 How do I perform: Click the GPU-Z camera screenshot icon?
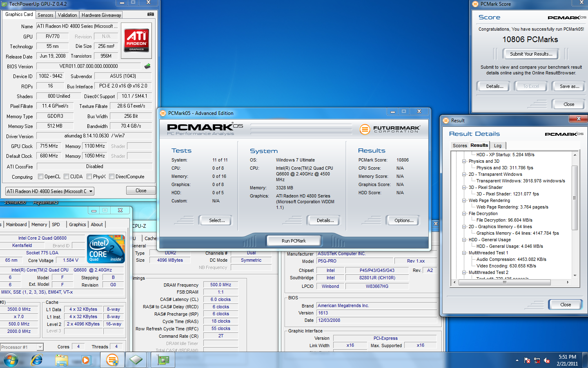pos(151,14)
